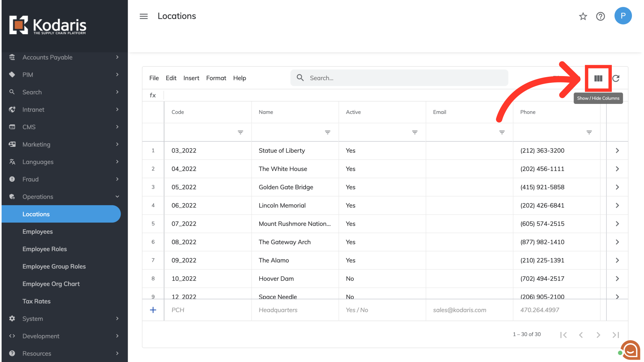Image resolution: width=644 pixels, height=362 pixels.
Task: Open the help question mark icon
Action: [600, 16]
